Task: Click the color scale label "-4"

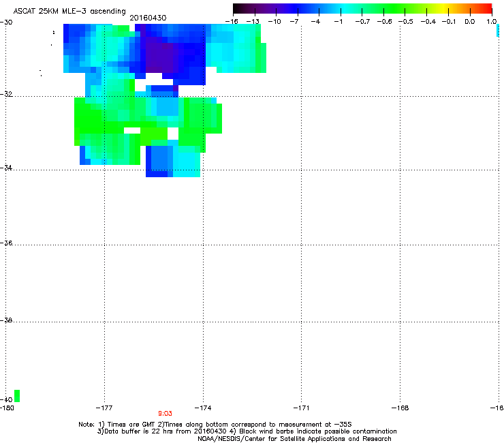Action: pos(315,22)
